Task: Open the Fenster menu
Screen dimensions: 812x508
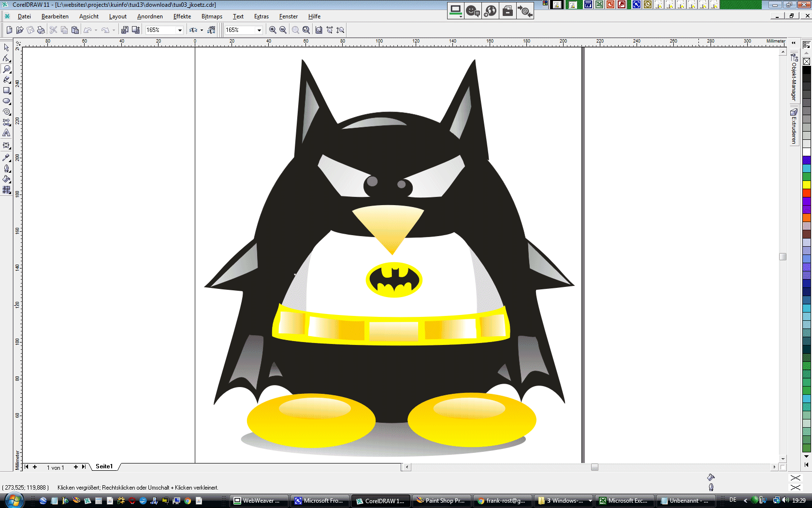Action: pos(289,16)
